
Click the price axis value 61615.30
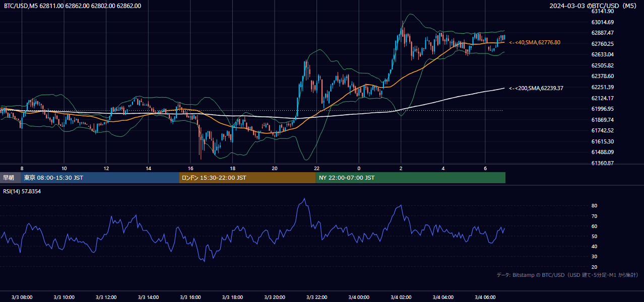click(x=602, y=141)
